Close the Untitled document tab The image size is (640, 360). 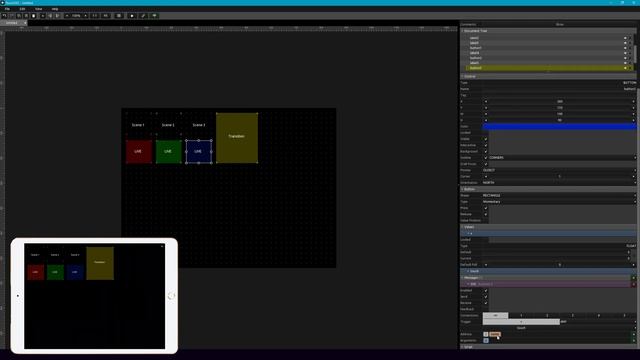(x=25, y=23)
